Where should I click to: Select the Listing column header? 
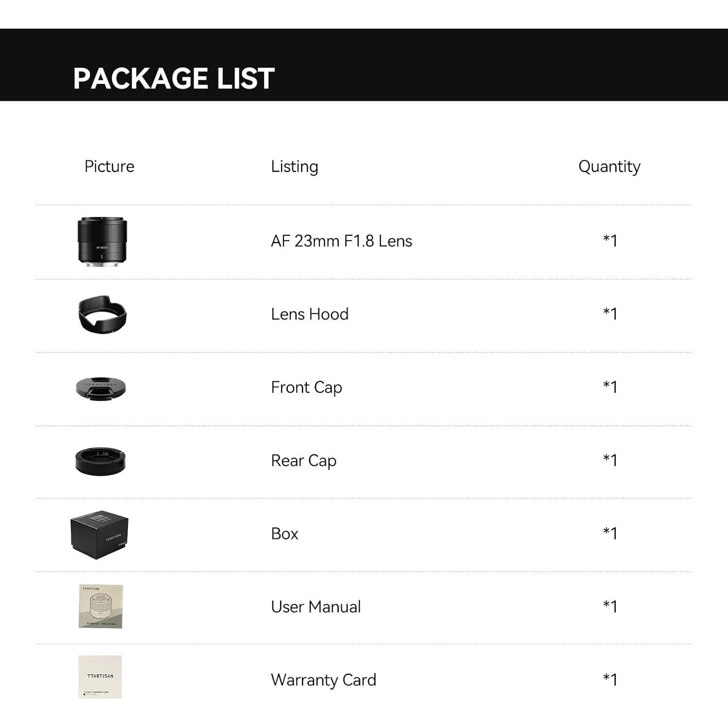tap(295, 166)
